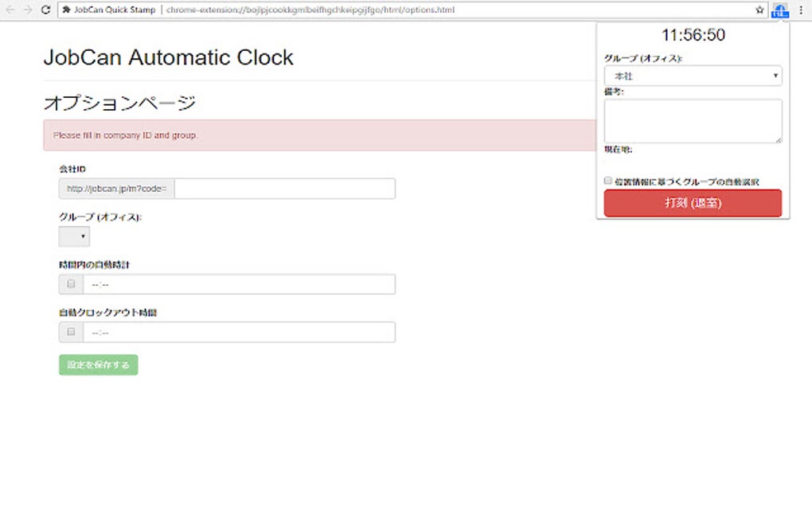Click the browser back arrow
The width and height of the screenshot is (812, 508).
tap(8, 10)
